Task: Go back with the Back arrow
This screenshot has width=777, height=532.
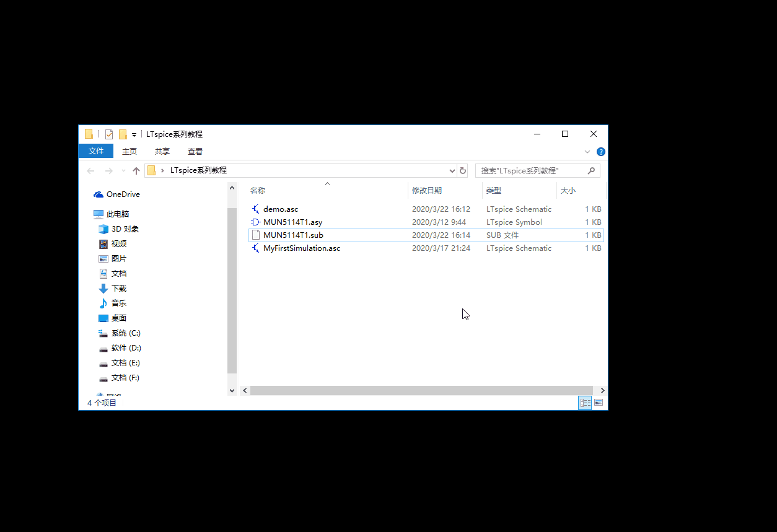Action: [91, 171]
